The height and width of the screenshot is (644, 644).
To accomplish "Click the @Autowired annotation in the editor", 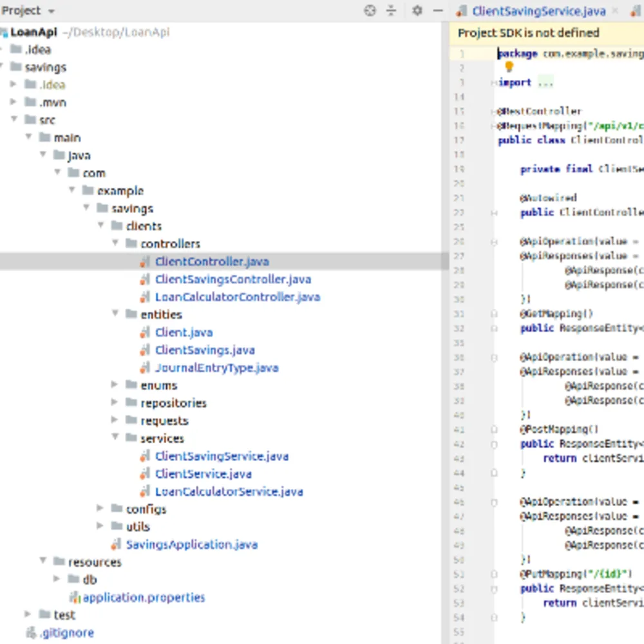I will tap(548, 198).
